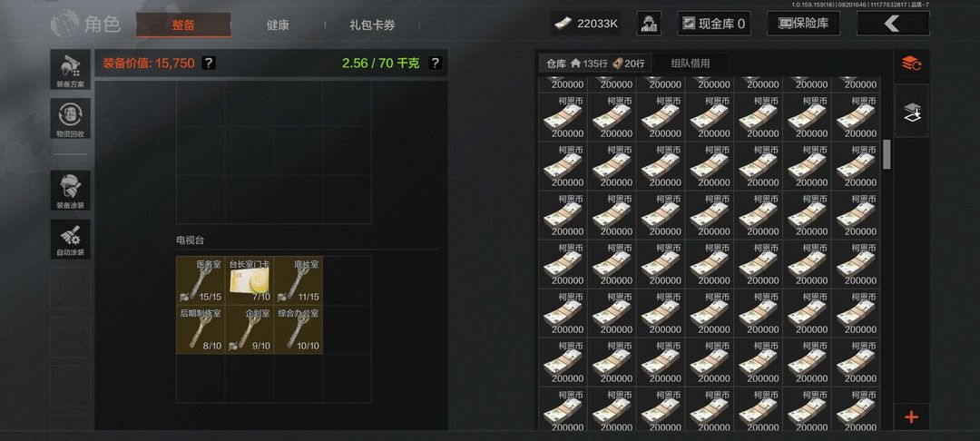
Task: Click the character avatar icon in top bar
Action: point(649,24)
